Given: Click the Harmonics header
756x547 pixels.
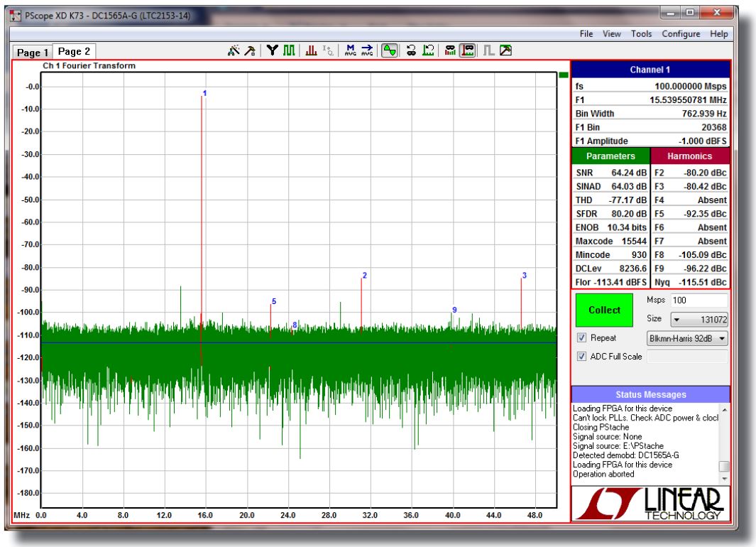Looking at the screenshot, I should pyautogui.click(x=689, y=156).
